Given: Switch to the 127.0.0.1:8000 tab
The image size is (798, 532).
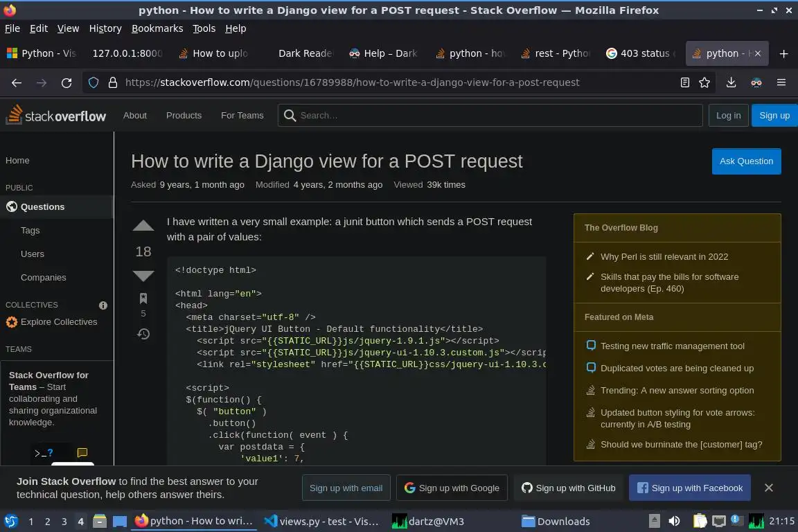Looking at the screenshot, I should pos(127,53).
